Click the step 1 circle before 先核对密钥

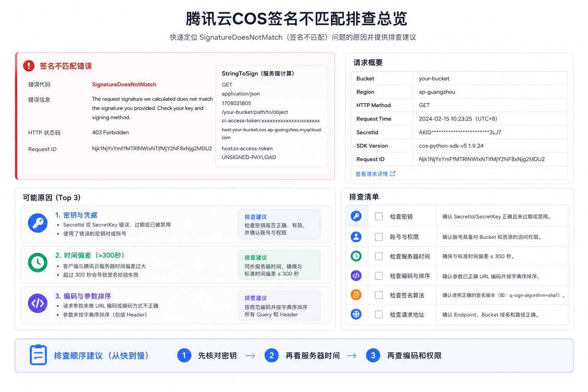click(184, 356)
